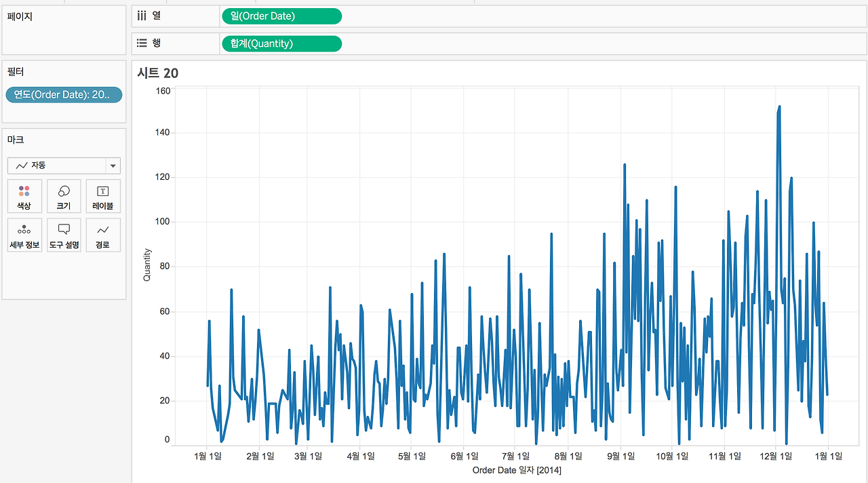This screenshot has height=483, width=868.
Task: Open the Label (레이블) marks card
Action: pyautogui.click(x=103, y=196)
